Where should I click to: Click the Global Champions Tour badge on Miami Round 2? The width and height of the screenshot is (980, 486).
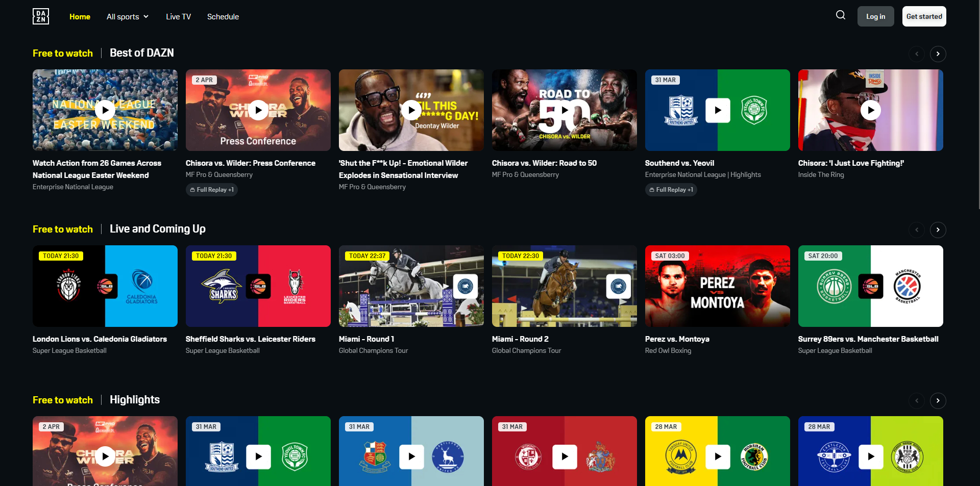point(618,286)
